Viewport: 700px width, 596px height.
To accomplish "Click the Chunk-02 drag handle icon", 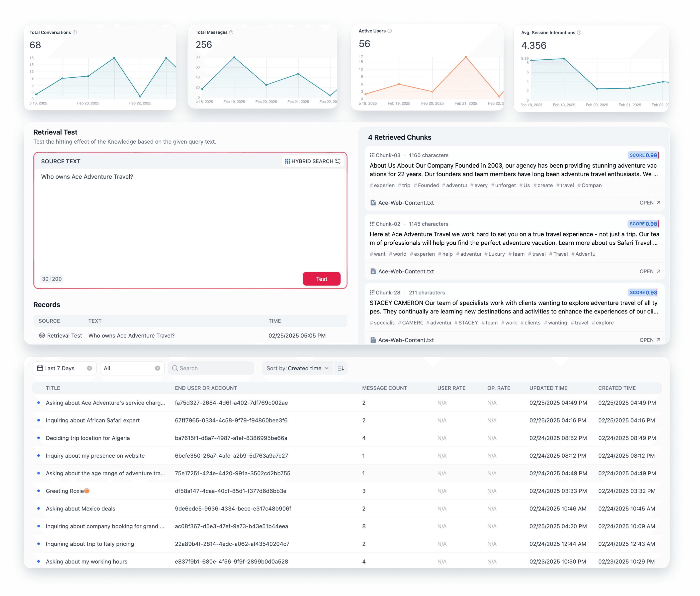I will [x=372, y=224].
